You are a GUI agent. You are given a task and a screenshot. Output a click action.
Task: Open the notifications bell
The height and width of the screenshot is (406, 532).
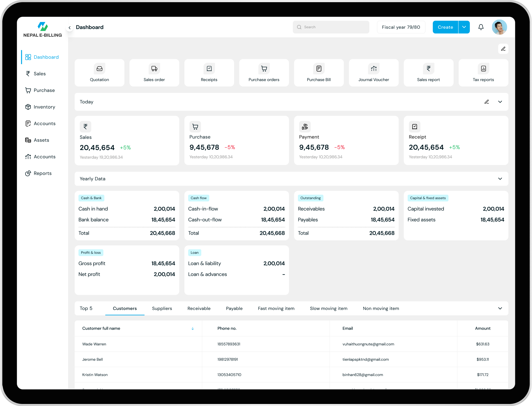481,27
